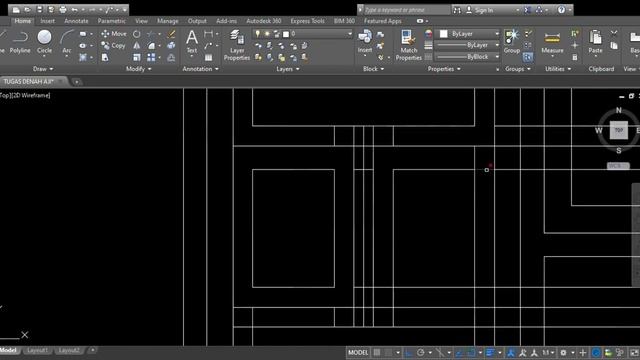The image size is (640, 360).
Task: Open the Output ribbon tab
Action: (197, 21)
